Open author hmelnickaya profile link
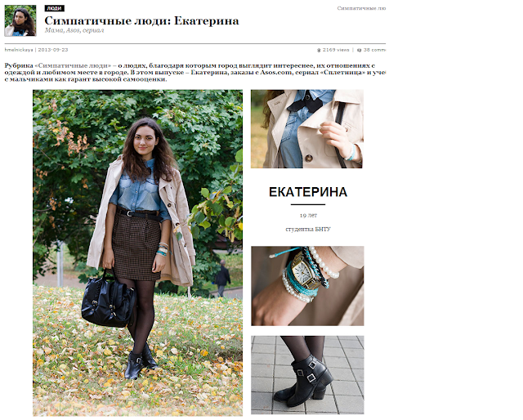 pos(19,50)
